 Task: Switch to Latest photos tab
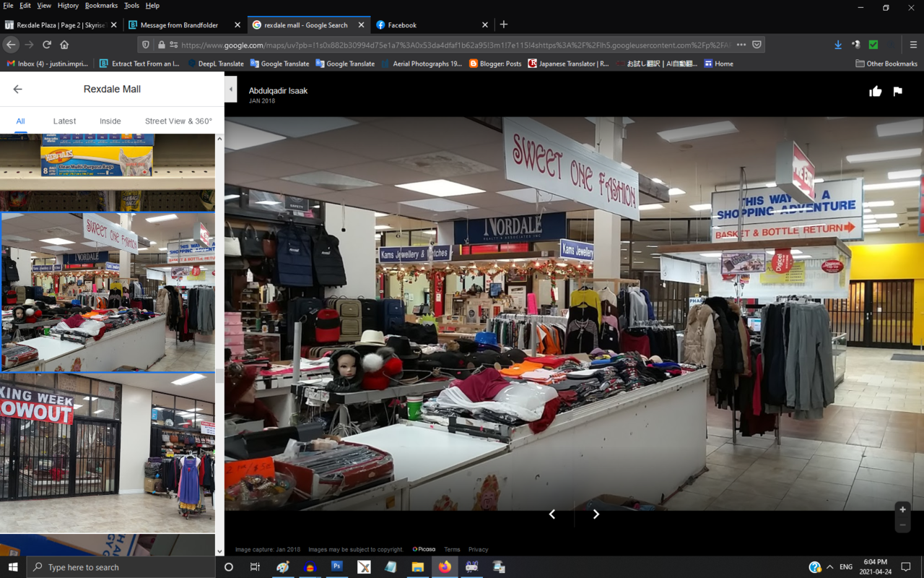[x=64, y=121]
